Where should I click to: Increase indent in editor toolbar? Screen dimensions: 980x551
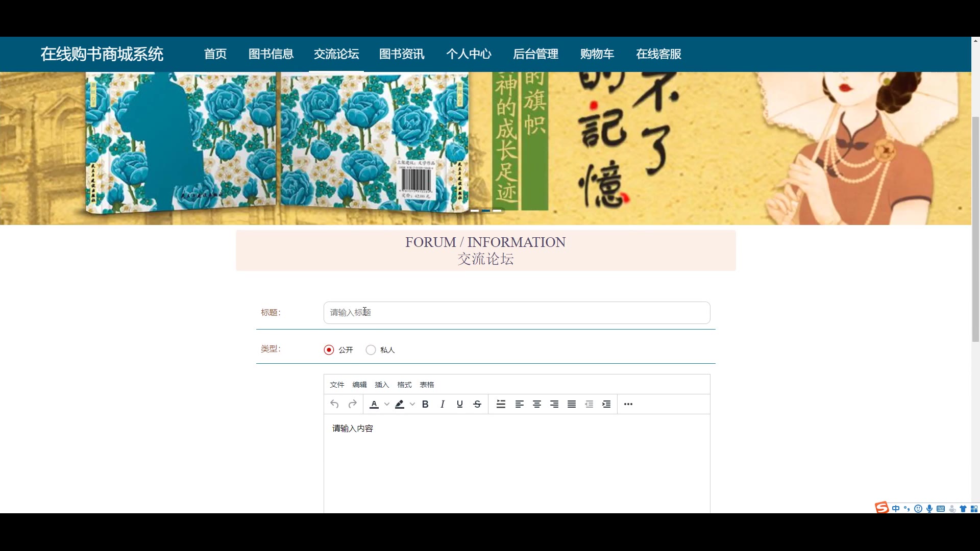(606, 404)
